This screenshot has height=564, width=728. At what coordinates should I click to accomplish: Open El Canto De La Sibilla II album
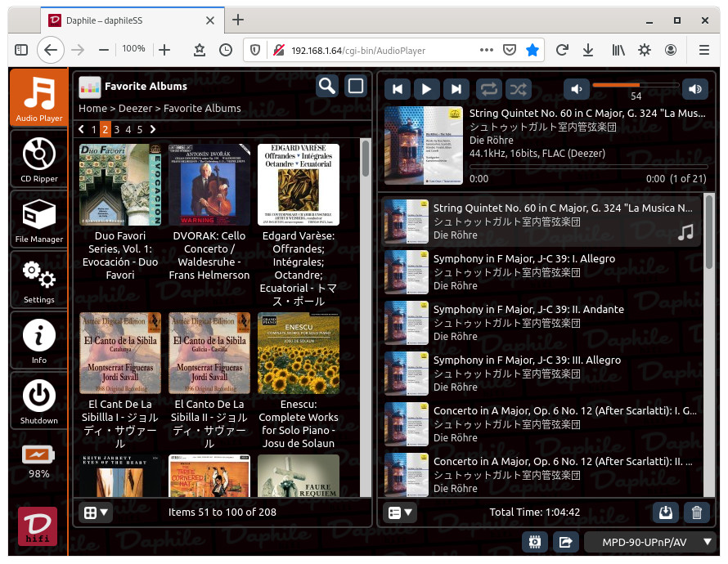[x=209, y=353]
